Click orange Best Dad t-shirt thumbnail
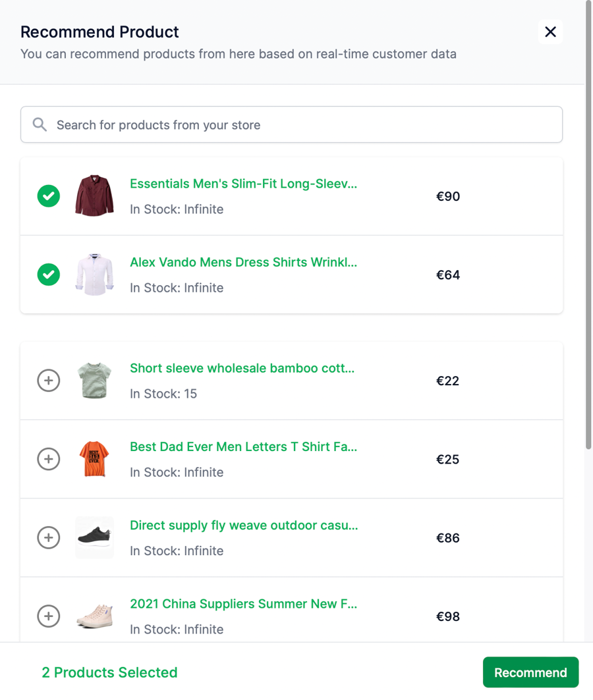Screen dimensions: 593x700 coord(94,459)
